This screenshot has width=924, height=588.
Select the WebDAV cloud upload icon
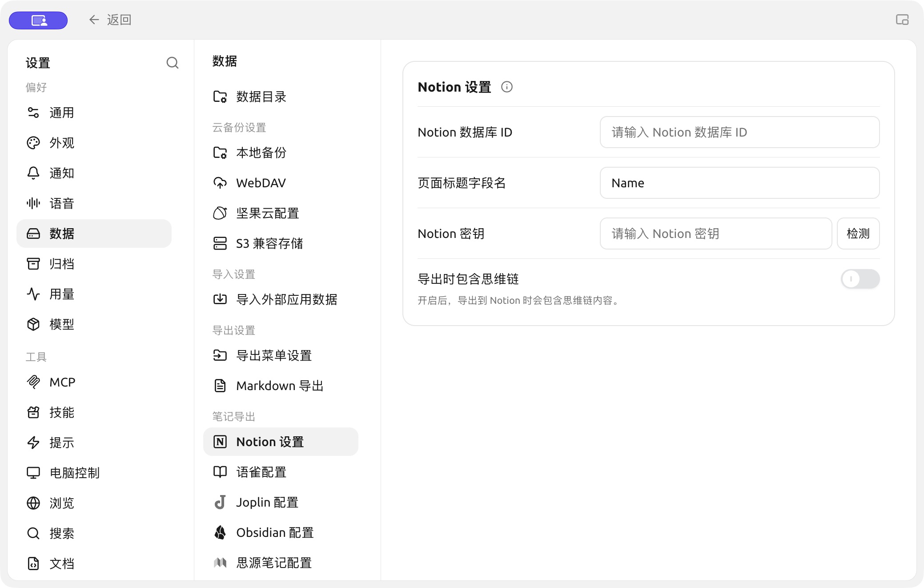point(220,183)
